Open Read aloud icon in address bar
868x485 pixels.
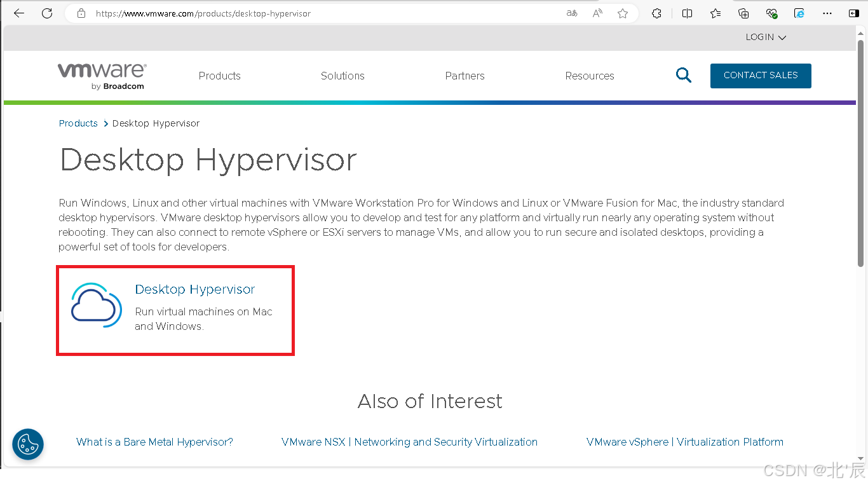[597, 13]
